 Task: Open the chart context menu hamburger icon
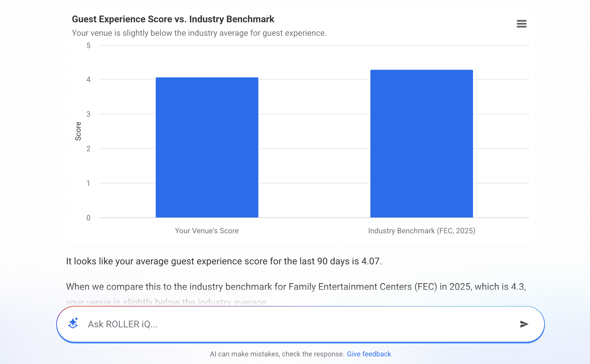tap(521, 24)
